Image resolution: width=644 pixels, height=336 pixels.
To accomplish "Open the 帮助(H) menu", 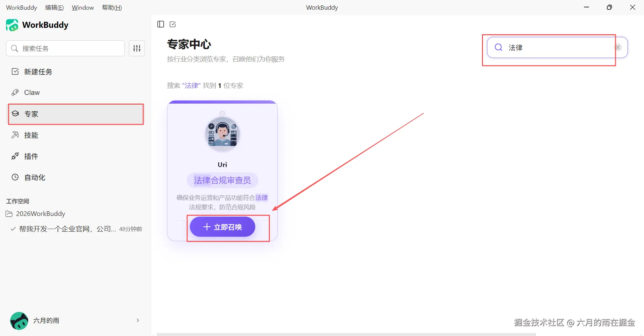I will 112,7.
